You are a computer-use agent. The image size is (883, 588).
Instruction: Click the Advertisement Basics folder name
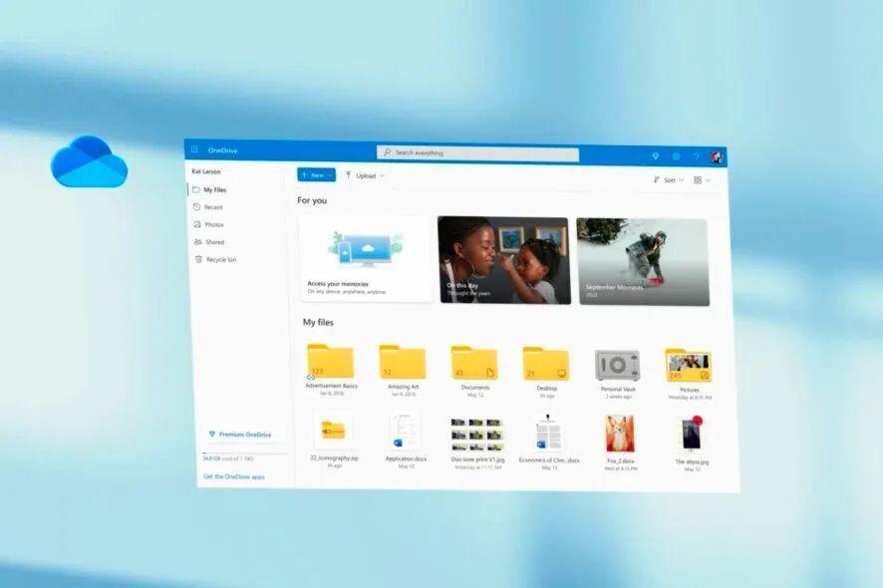point(331,386)
